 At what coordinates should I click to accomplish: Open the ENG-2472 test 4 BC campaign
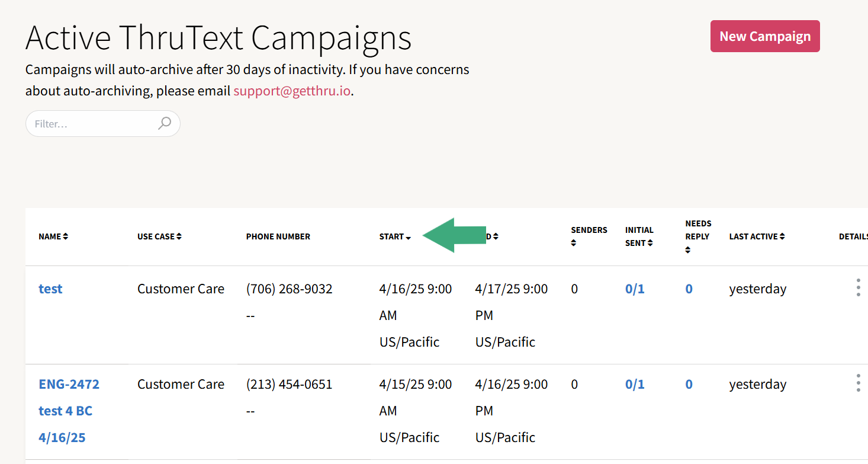point(69,411)
